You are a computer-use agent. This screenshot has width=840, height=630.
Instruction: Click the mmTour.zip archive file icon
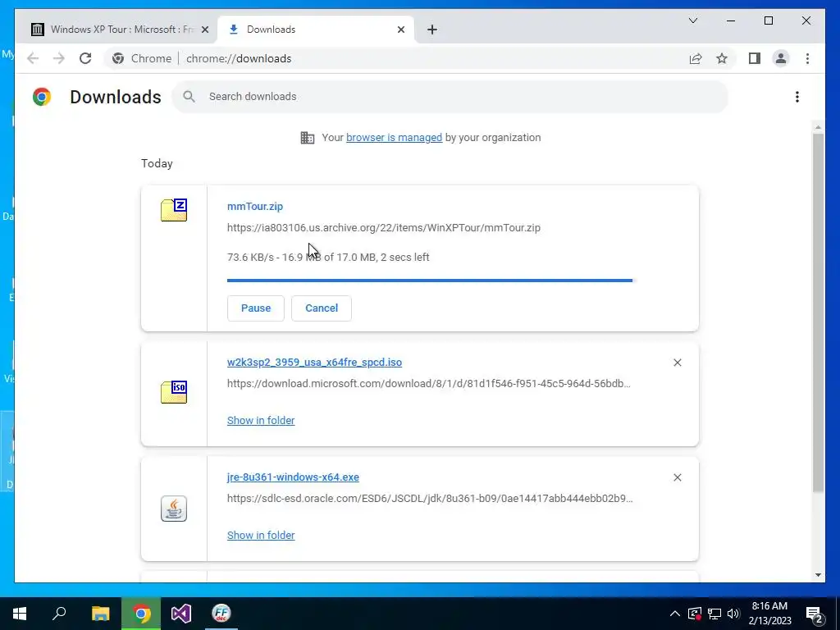(x=174, y=210)
